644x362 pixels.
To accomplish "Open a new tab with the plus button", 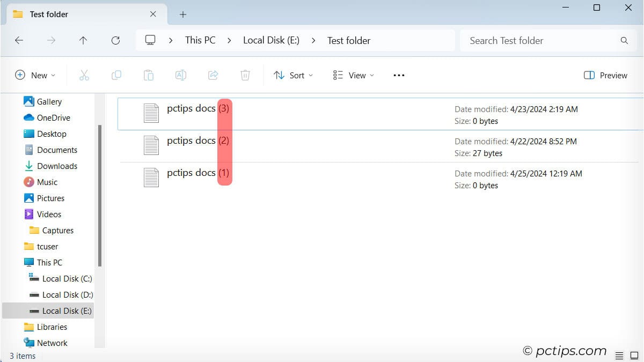I will 182,14.
